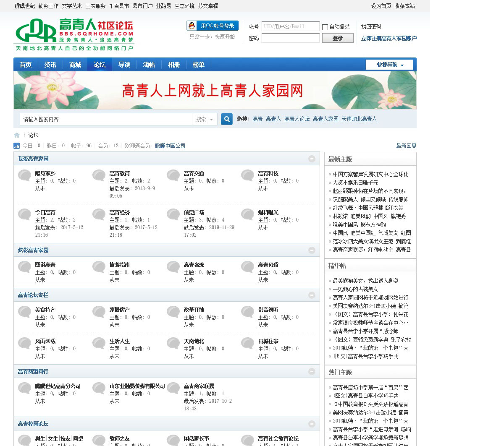504x446 pixels.
Task: Click the 帐号 username input field
Action: 290,26
